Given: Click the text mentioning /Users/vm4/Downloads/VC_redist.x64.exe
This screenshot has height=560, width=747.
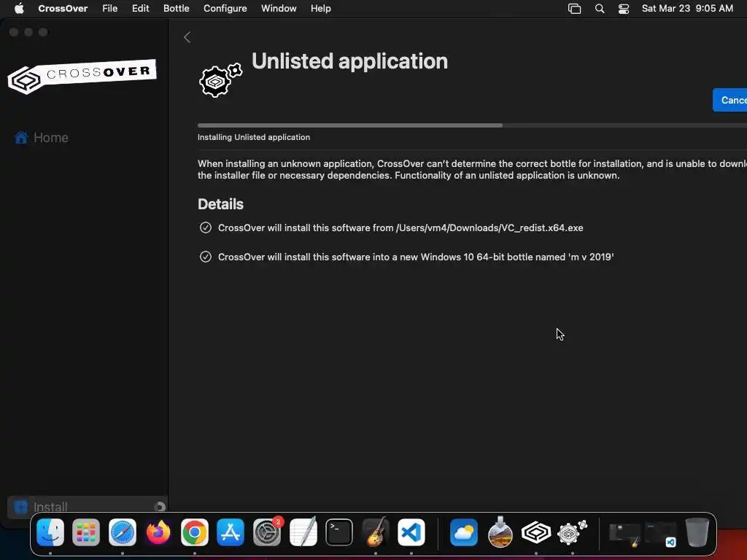Looking at the screenshot, I should click(x=400, y=227).
